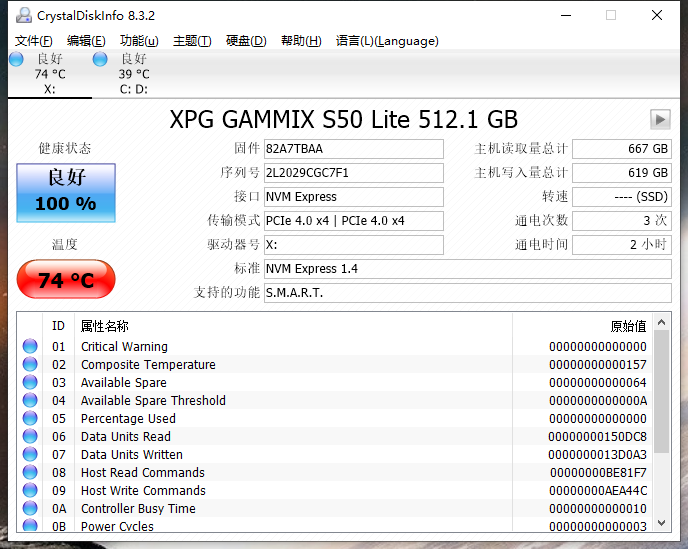Viewport: 688px width, 549px height.
Task: Open the 主题(T) menu
Action: (x=192, y=41)
